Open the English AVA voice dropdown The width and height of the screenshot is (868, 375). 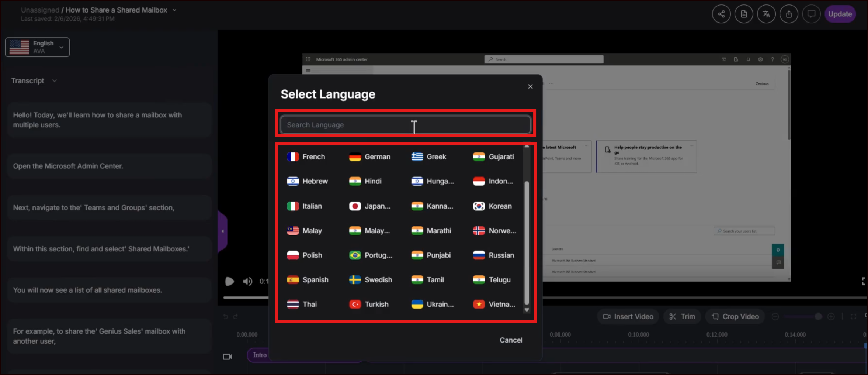(37, 47)
